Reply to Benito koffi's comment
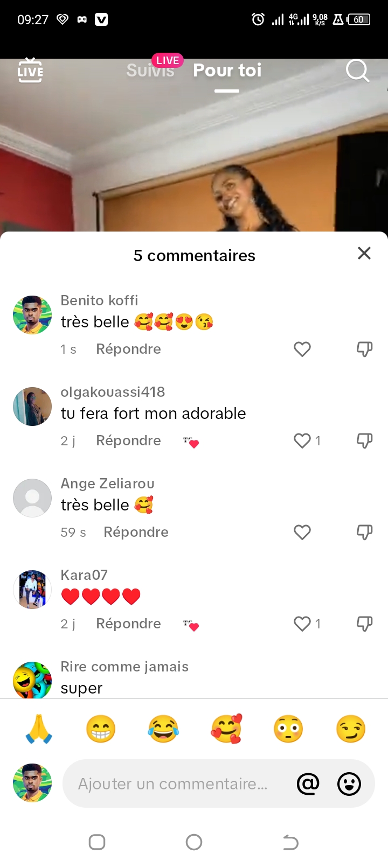 click(128, 349)
